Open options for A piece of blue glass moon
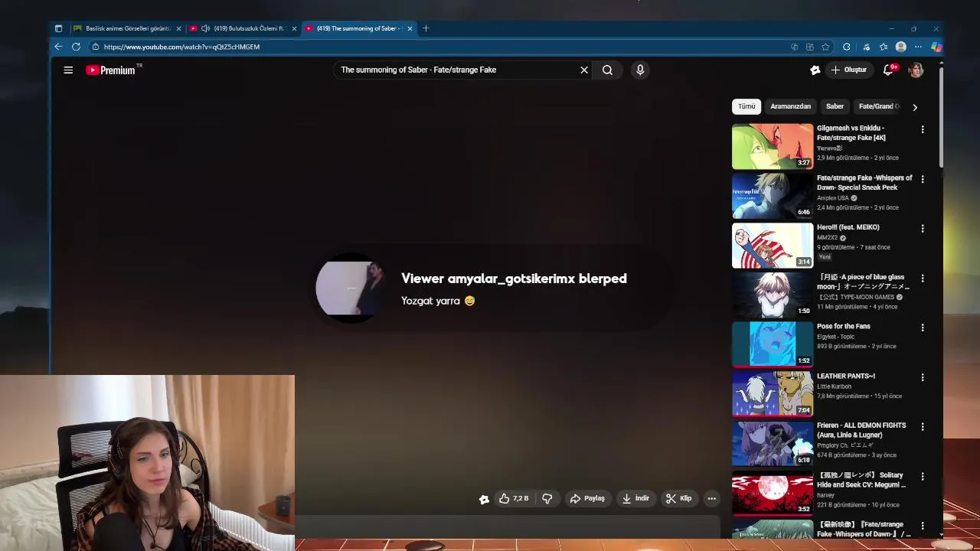Image resolution: width=980 pixels, height=551 pixels. tap(923, 278)
